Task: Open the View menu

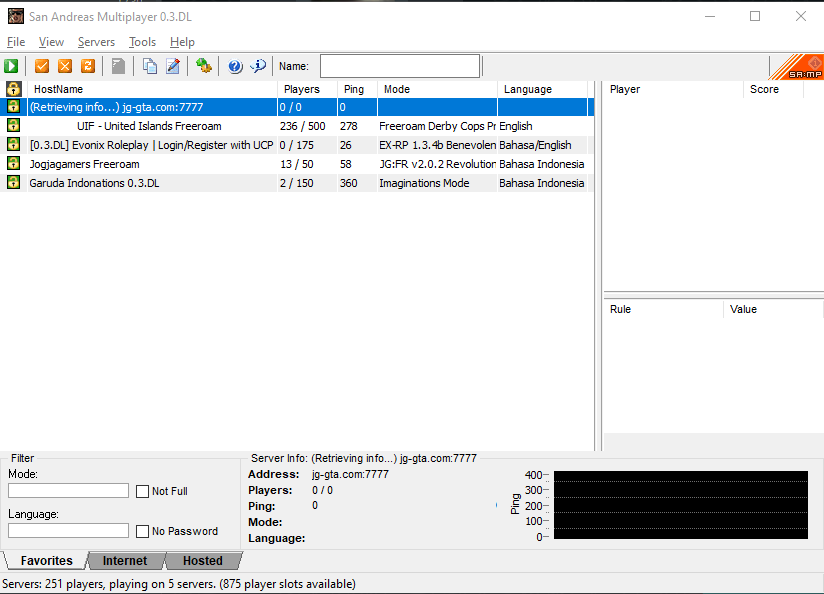Action: (x=51, y=42)
